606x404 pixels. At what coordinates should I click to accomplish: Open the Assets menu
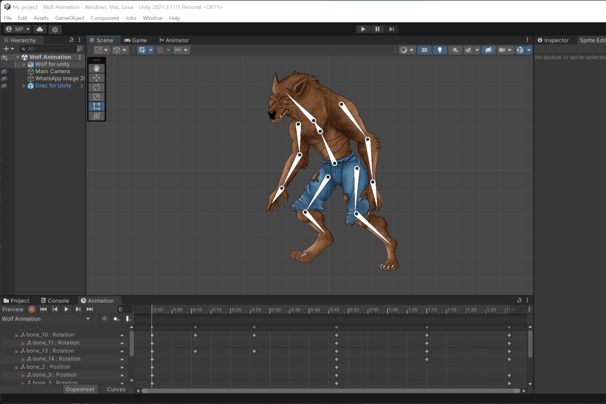pyautogui.click(x=41, y=18)
